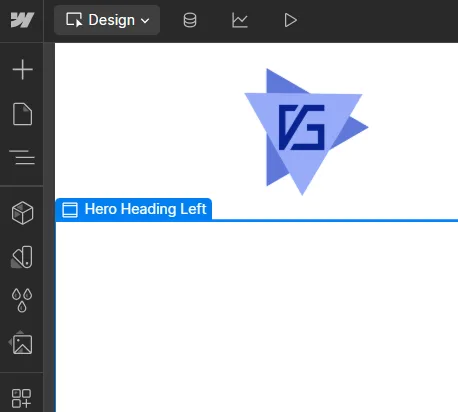Image resolution: width=458 pixels, height=412 pixels.
Task: Open the Navigator panel
Action: click(x=22, y=157)
